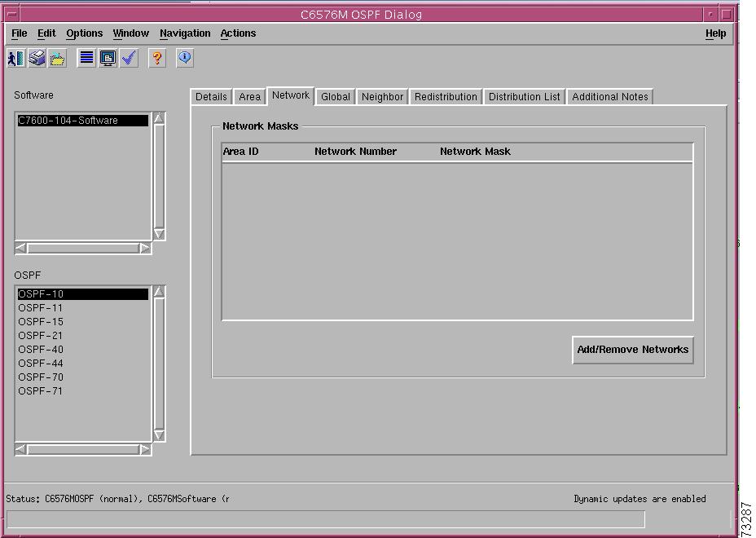Screen dimensions: 756x538
Task: Click OSPF list scroll right arrow
Action: pos(145,450)
